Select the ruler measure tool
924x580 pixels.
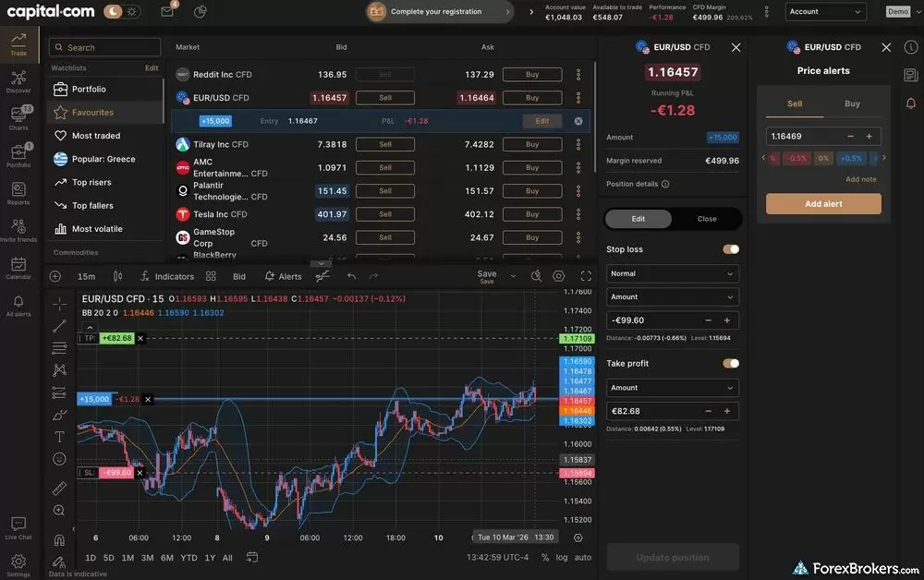coord(59,489)
